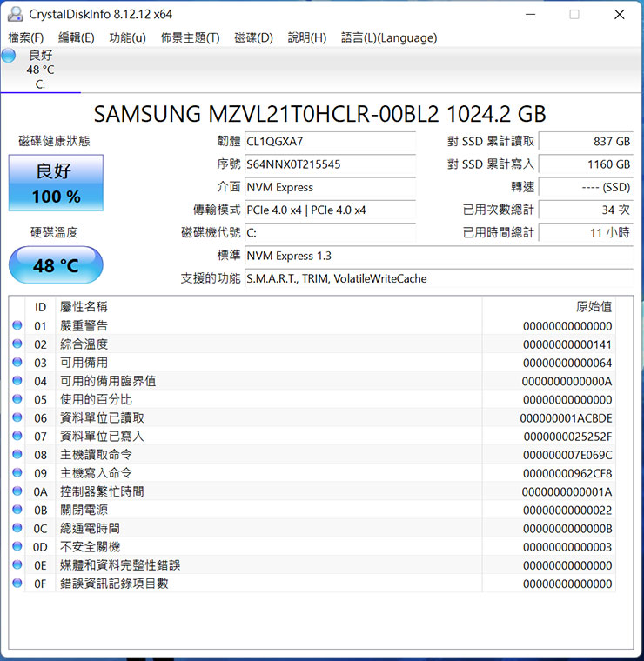
Task: Click the blue status orb for disk C:
Action: (x=9, y=56)
